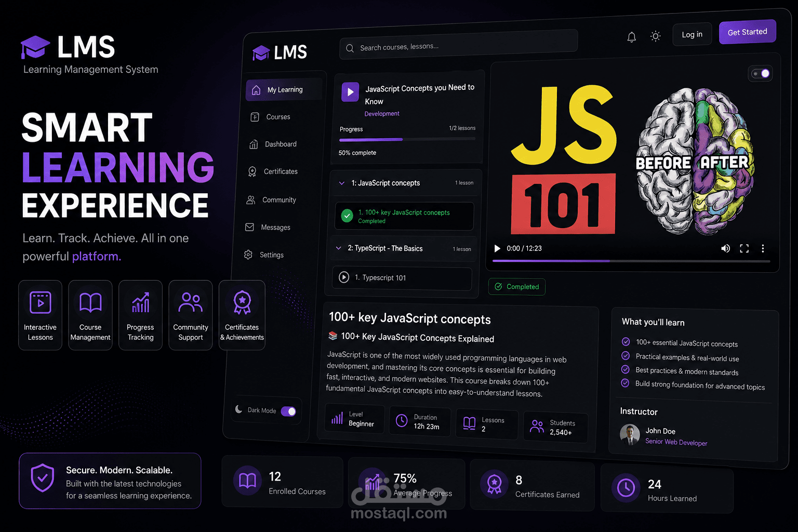Viewport: 798px width, 532px height.
Task: Click the Enrolled Courses book icon
Action: tap(247, 481)
